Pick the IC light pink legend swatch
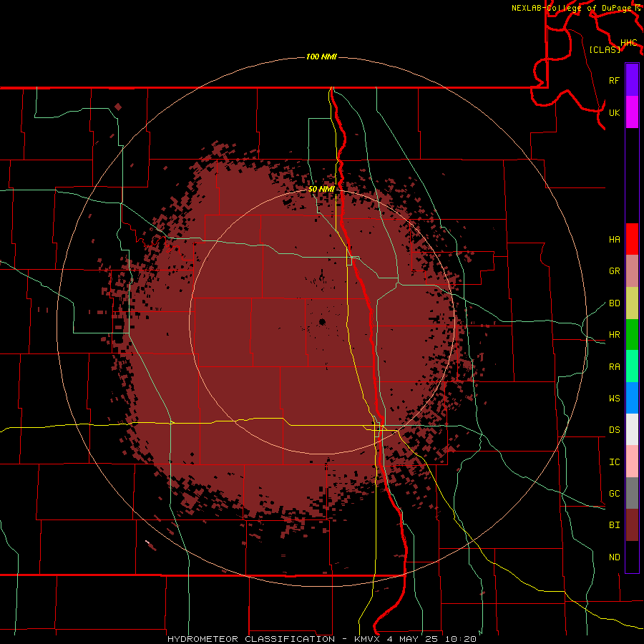This screenshot has height=644, width=644. (x=632, y=462)
